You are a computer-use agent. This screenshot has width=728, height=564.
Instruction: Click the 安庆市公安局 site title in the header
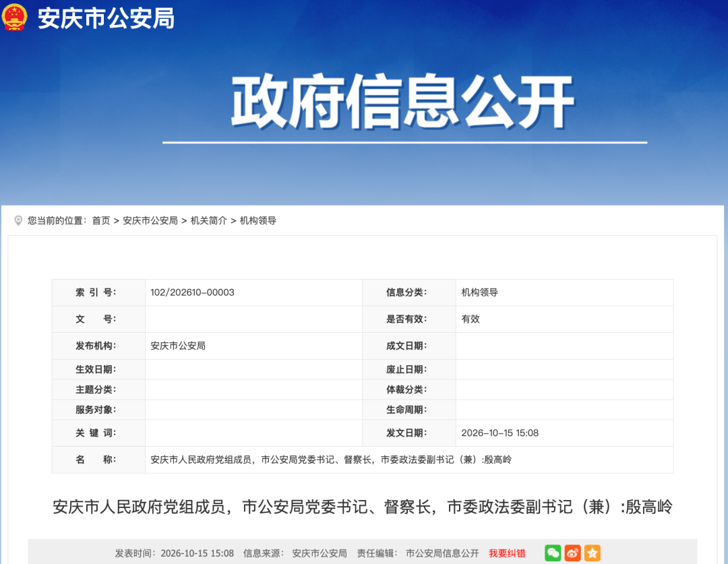pos(107,19)
